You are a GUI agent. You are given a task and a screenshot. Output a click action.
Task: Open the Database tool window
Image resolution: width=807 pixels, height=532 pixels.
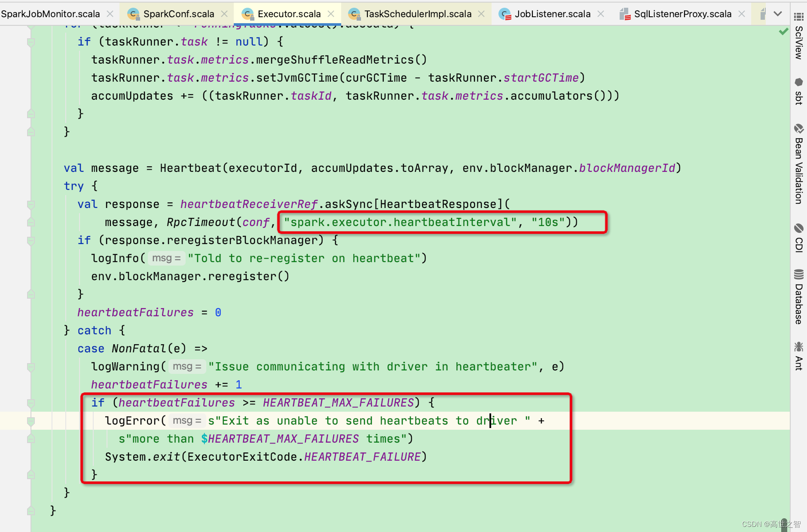[x=798, y=297]
